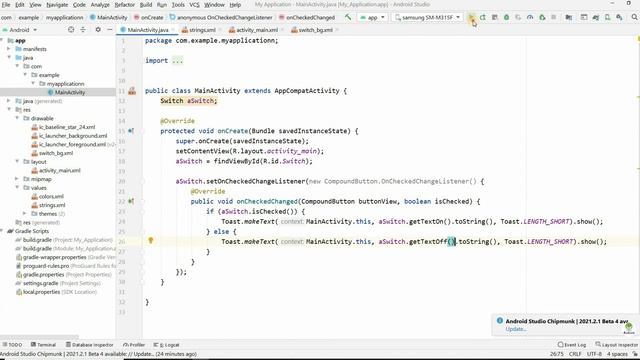
Task: Open the TODO tool window
Action: (x=12, y=345)
